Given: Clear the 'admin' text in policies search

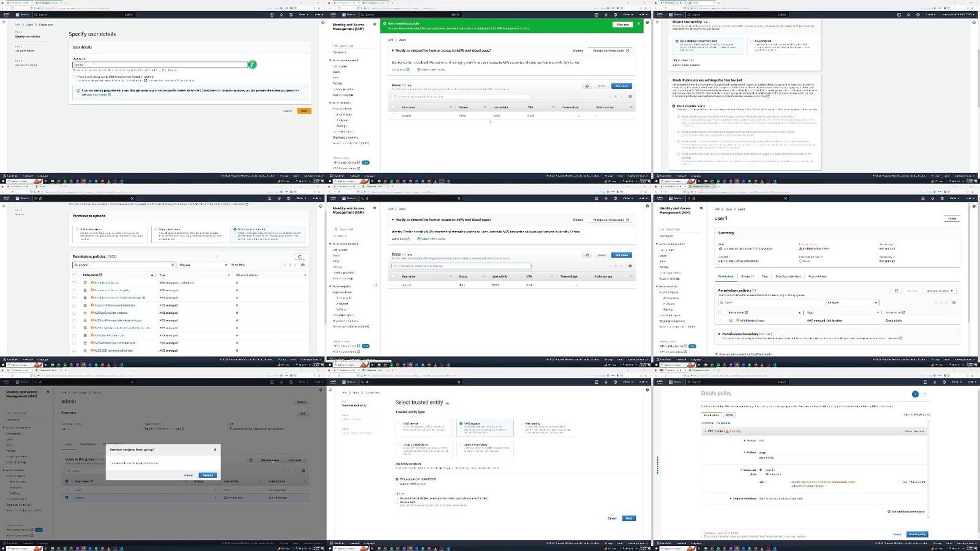Looking at the screenshot, I should coord(173,265).
